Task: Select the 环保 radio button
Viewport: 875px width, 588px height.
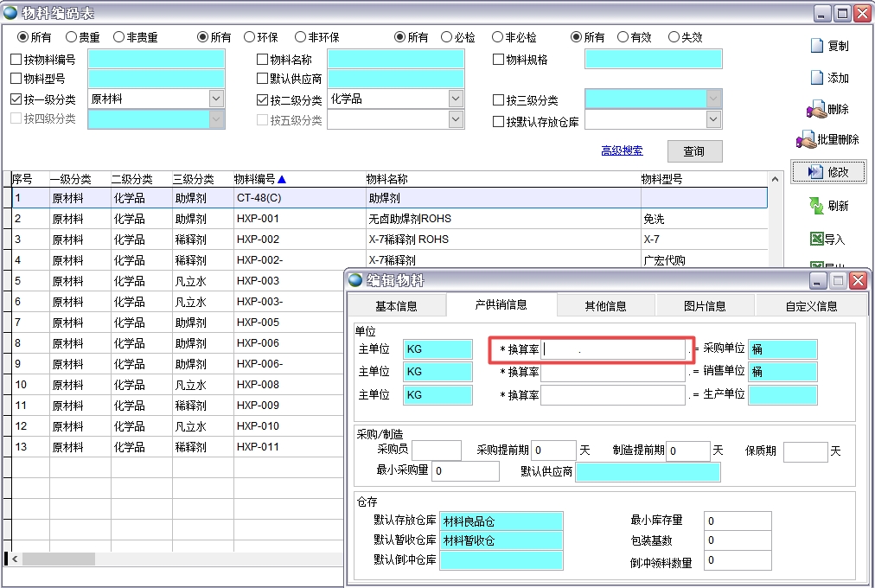Action: tap(250, 38)
